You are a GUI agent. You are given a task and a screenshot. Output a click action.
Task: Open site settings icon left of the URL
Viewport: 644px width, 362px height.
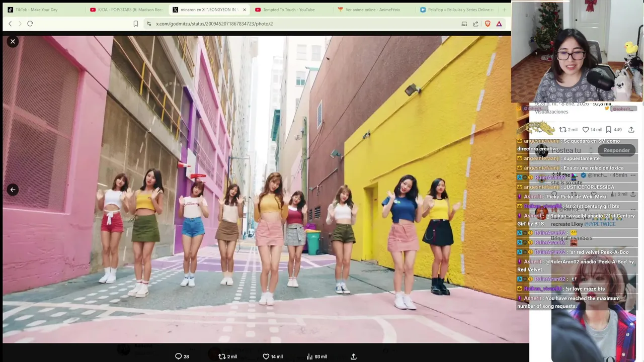click(148, 24)
